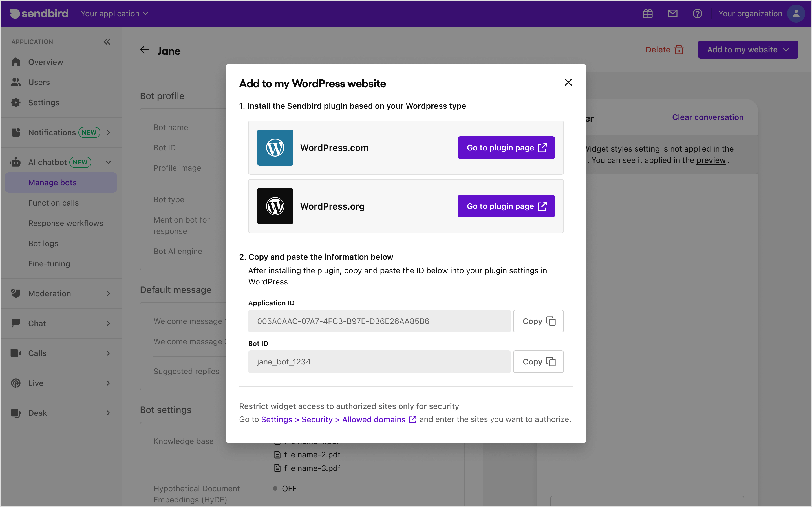Close the Add to my WordPress dialog
Viewport: 812px width, 507px height.
(568, 83)
